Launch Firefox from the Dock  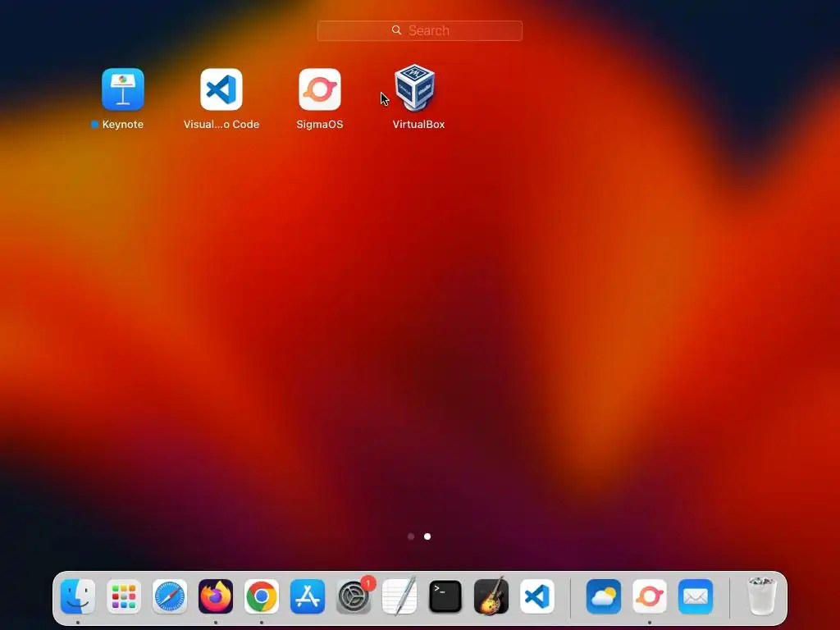coord(216,596)
